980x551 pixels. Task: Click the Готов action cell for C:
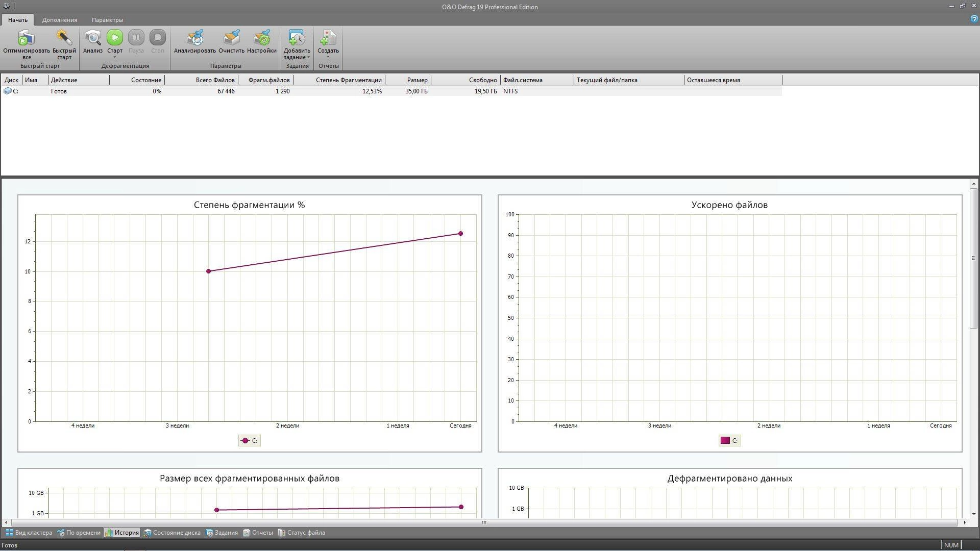(59, 91)
